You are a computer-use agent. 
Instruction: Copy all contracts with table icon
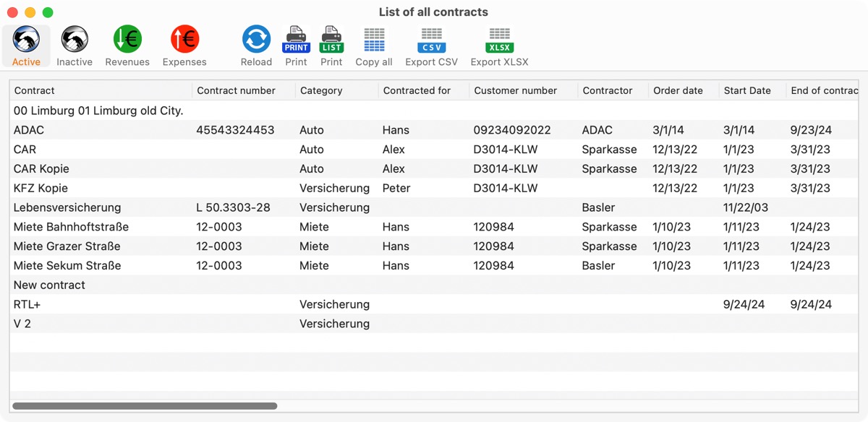[x=374, y=40]
